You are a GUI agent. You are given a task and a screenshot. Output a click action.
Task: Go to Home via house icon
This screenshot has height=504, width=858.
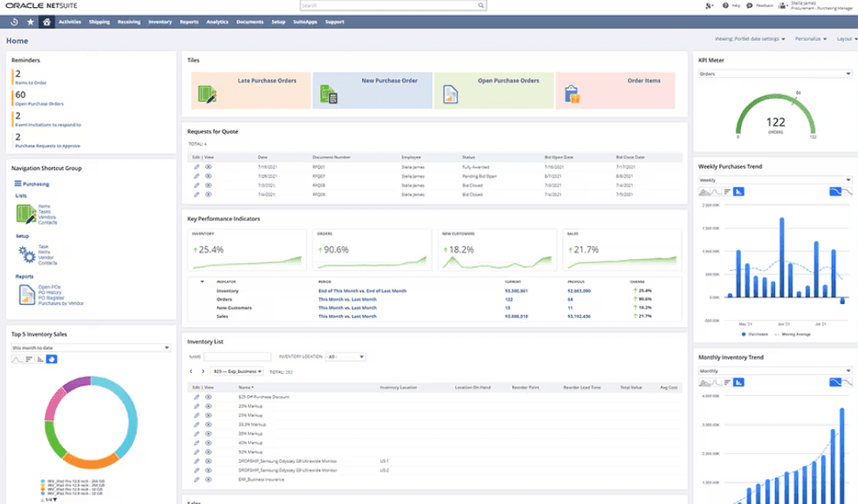(47, 21)
